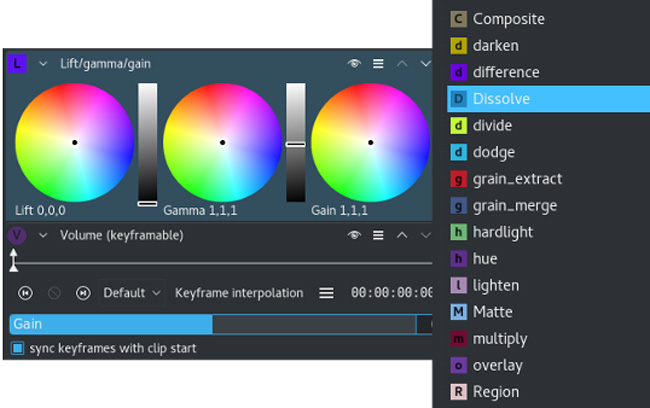This screenshot has width=650, height=408.
Task: Go to the next keyframe
Action: click(83, 293)
